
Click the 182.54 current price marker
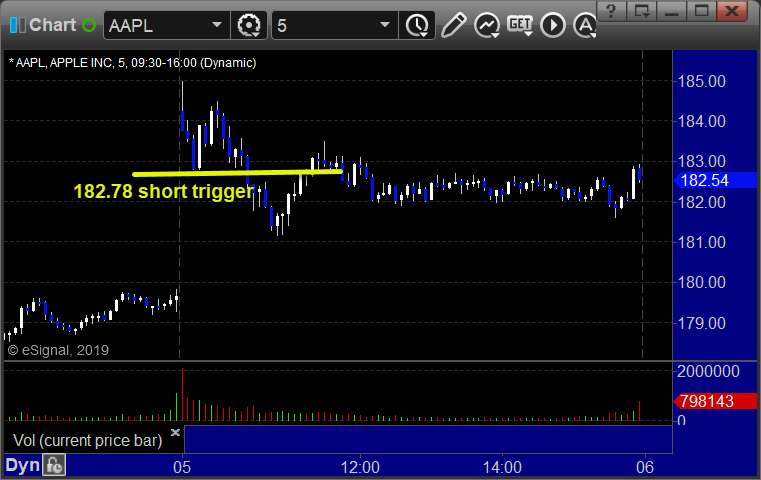[715, 181]
